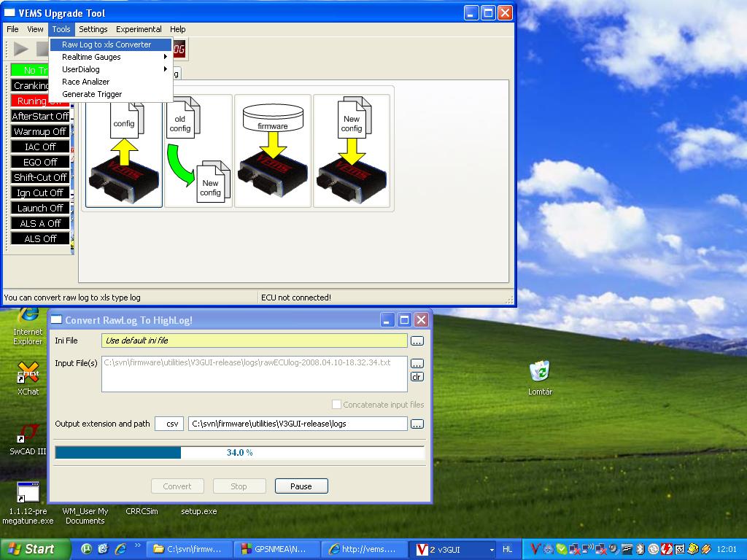Viewport: 747px width, 560px height.
Task: Click the Pause button
Action: (301, 486)
